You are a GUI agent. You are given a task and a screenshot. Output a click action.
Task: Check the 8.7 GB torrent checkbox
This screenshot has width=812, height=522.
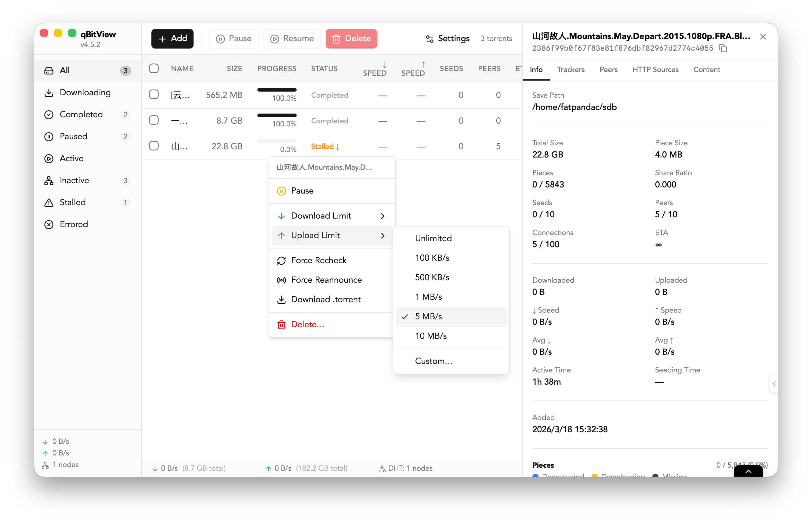coord(154,120)
